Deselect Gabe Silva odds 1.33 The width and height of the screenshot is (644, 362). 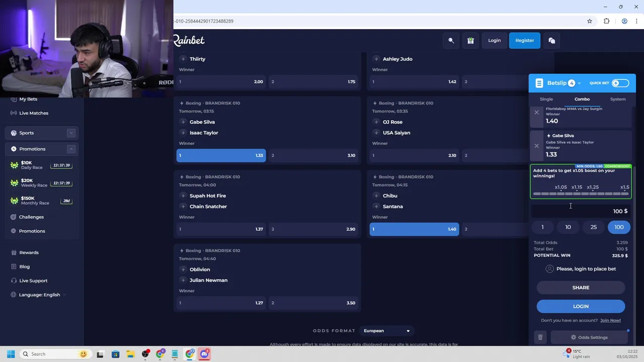pyautogui.click(x=221, y=155)
